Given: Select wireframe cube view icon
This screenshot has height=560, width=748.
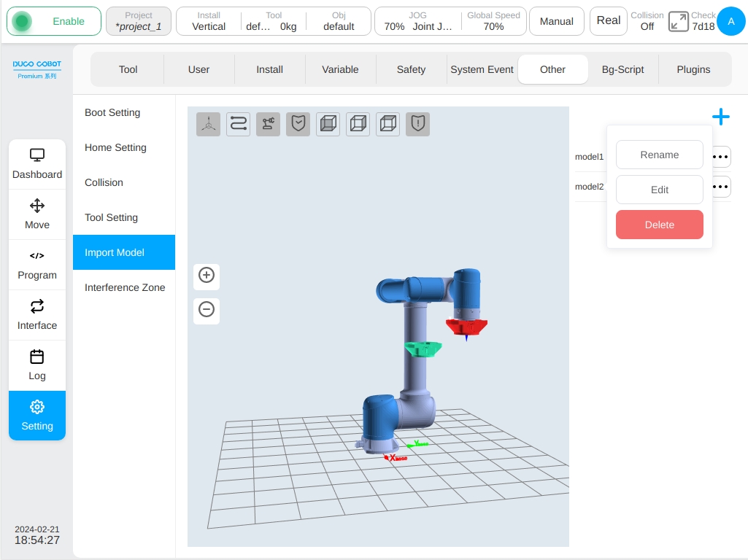Looking at the screenshot, I should pos(358,125).
